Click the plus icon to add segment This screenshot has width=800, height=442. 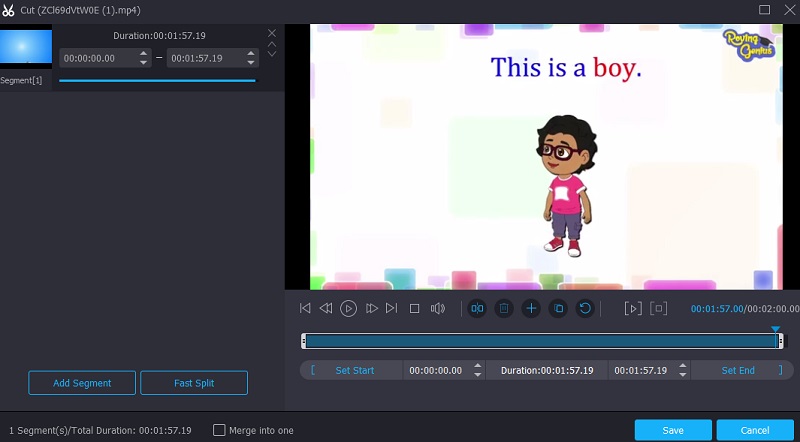point(531,309)
